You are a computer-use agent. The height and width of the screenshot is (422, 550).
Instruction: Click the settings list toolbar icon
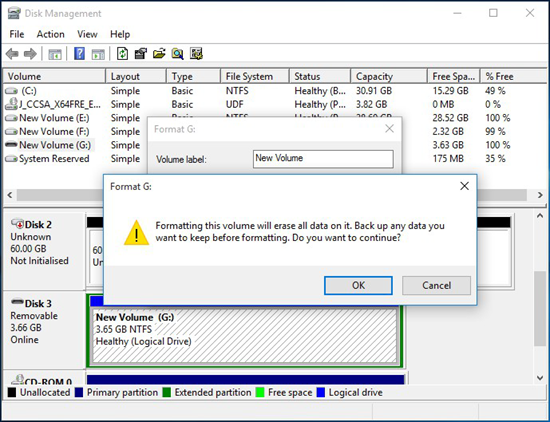196,54
